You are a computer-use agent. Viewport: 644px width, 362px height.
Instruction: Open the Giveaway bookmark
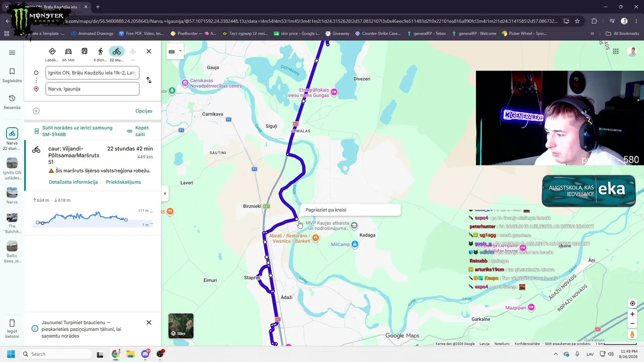tap(337, 34)
